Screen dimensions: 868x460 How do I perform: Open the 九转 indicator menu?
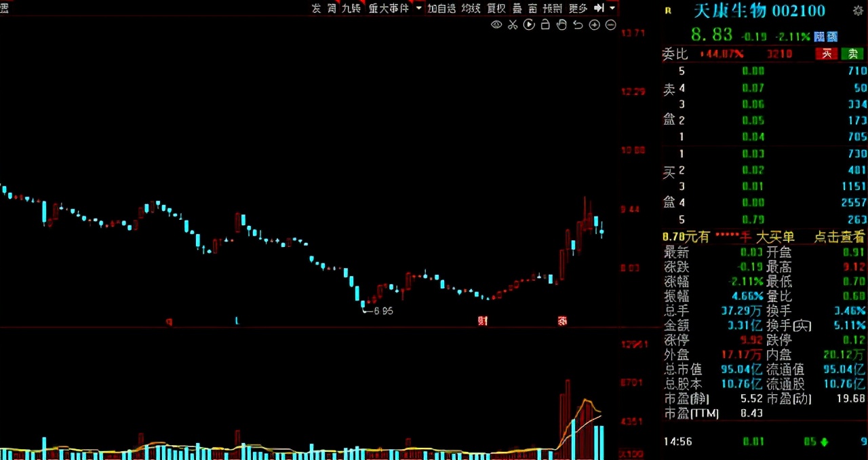(x=351, y=8)
